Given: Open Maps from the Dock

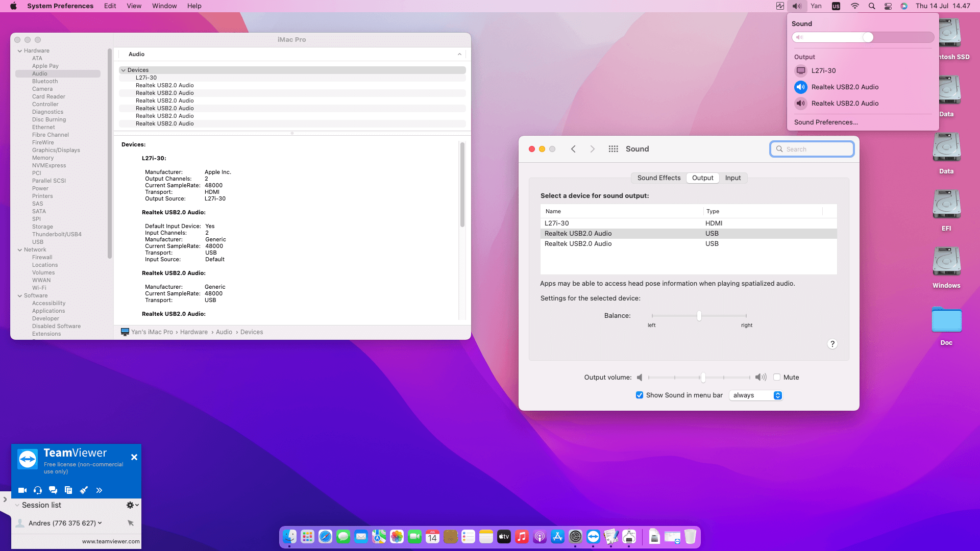Looking at the screenshot, I should (379, 537).
